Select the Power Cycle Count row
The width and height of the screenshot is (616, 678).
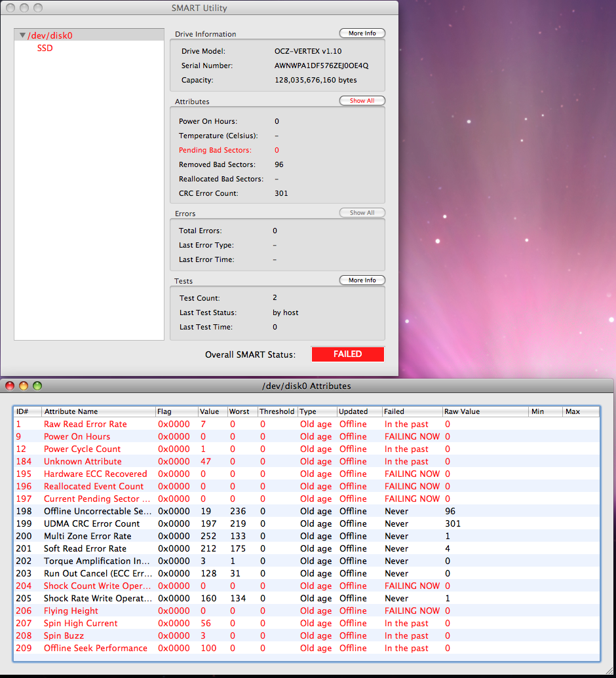click(x=307, y=449)
